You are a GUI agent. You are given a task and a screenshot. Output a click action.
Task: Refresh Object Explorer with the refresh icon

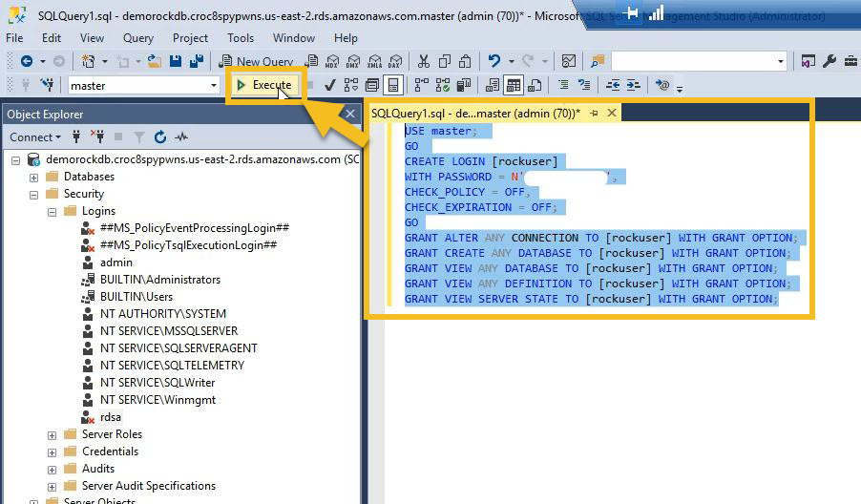[x=159, y=137]
